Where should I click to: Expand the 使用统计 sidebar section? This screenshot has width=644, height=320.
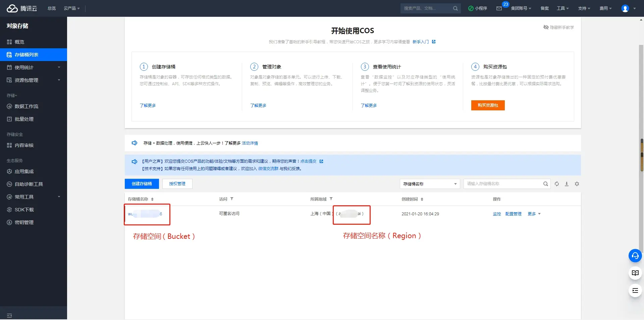click(x=34, y=67)
